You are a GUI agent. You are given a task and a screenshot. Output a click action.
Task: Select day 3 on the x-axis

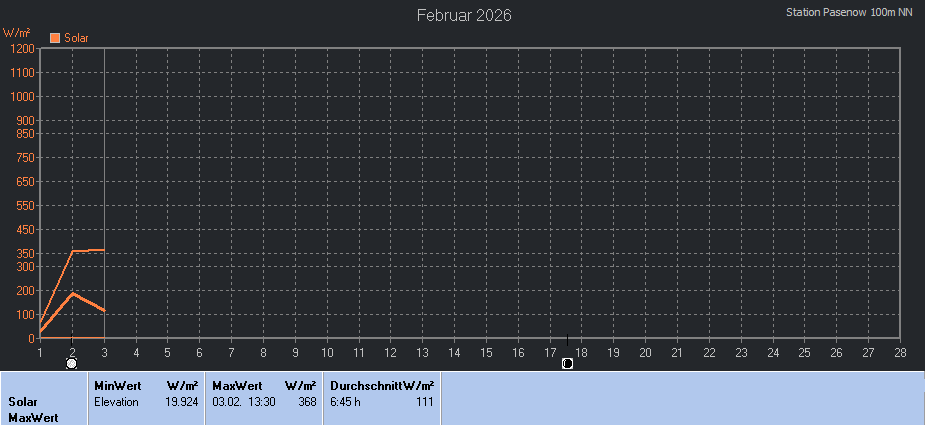(104, 352)
